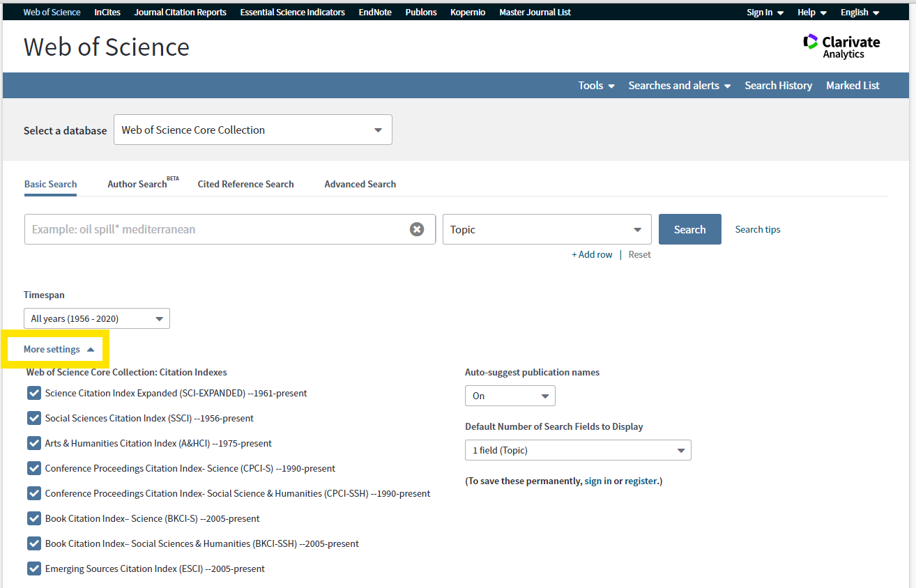The width and height of the screenshot is (916, 588).
Task: Open the Tools menu
Action: coord(596,85)
